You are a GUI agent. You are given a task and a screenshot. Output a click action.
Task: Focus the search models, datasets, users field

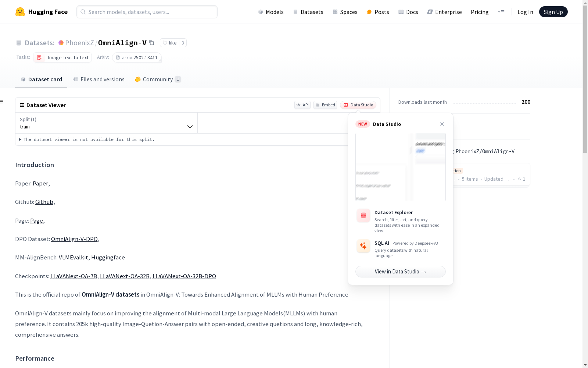tap(147, 12)
